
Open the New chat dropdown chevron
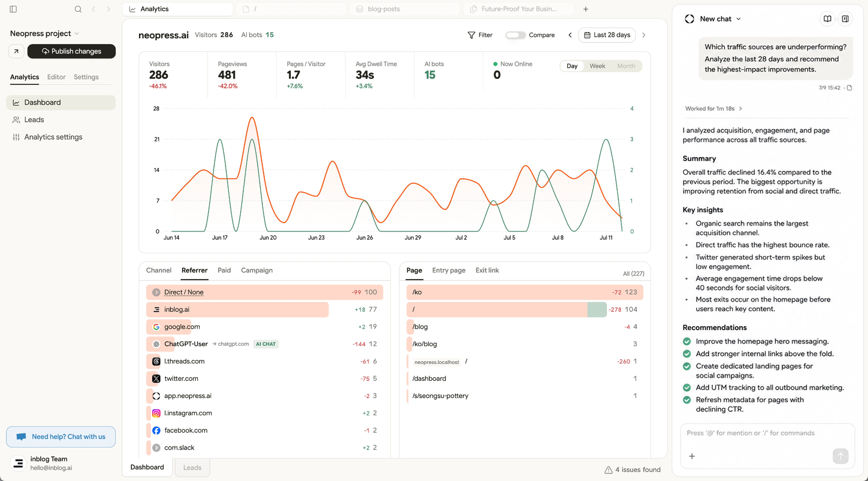[x=739, y=19]
